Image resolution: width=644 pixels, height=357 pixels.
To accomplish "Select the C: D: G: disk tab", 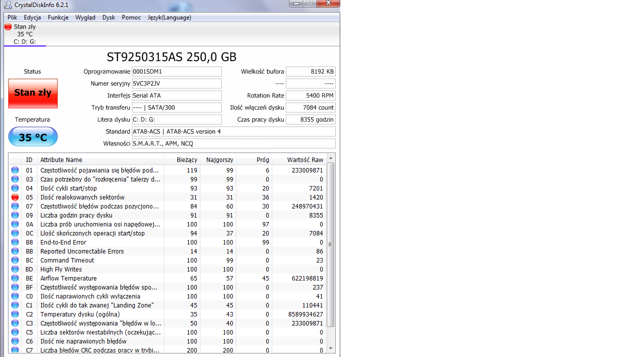I will (24, 34).
